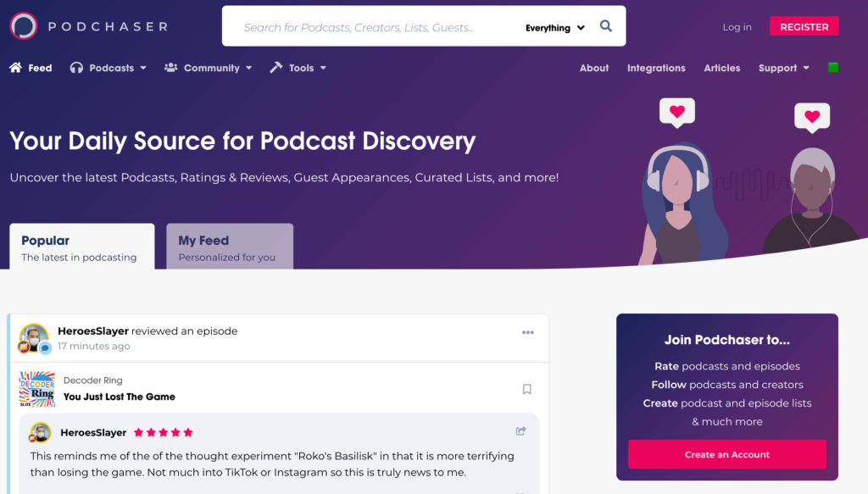Open the About page
Screen dimensions: 868x494
pyautogui.click(x=594, y=68)
